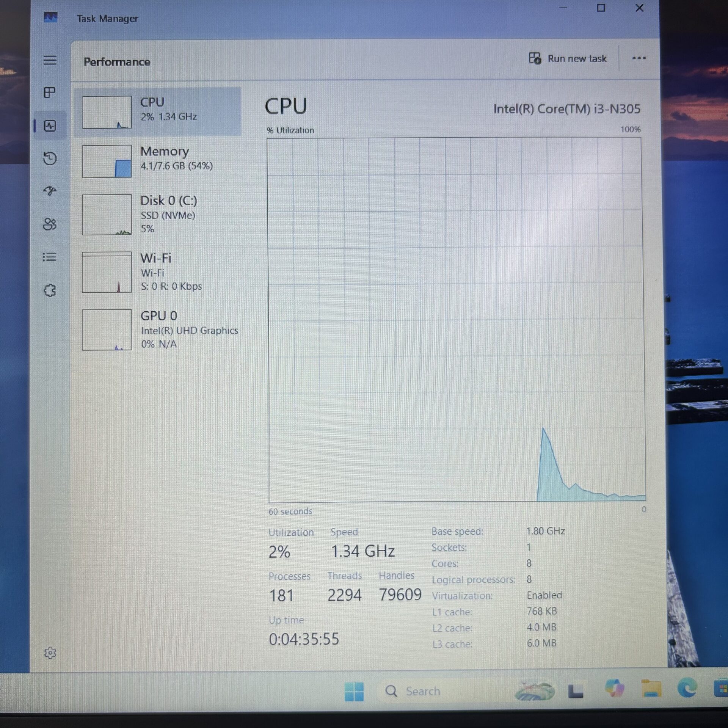
Task: Select the Performance page icon in sidebar
Action: point(50,126)
